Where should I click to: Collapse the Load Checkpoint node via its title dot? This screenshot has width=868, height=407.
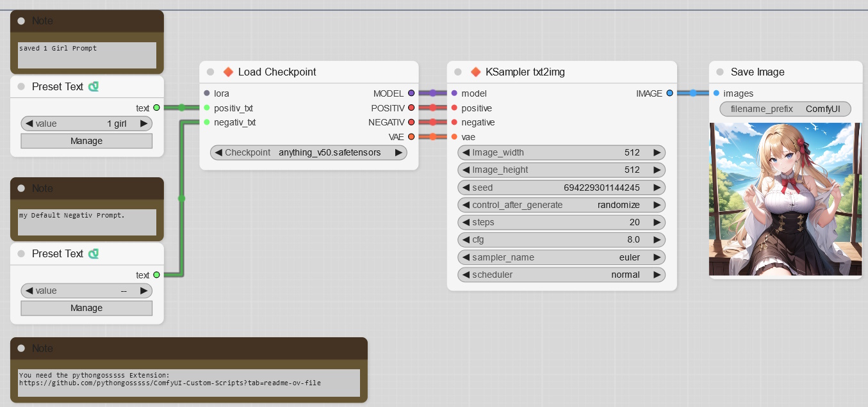point(211,72)
